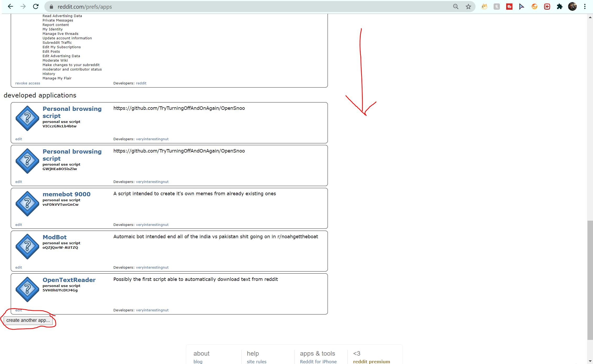The height and width of the screenshot is (364, 593).
Task: Click the 'create another app...' button
Action: pos(28,320)
